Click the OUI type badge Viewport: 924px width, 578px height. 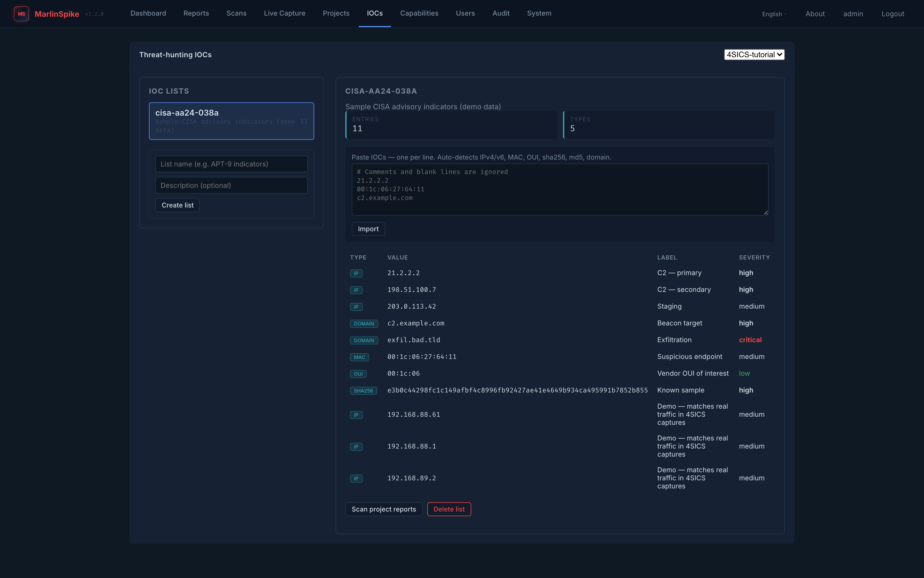click(358, 374)
